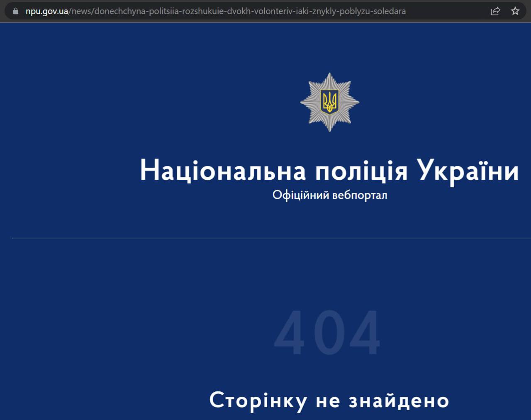531x420 pixels.
Task: Click the padlock security icon in the address bar
Action: click(15, 11)
